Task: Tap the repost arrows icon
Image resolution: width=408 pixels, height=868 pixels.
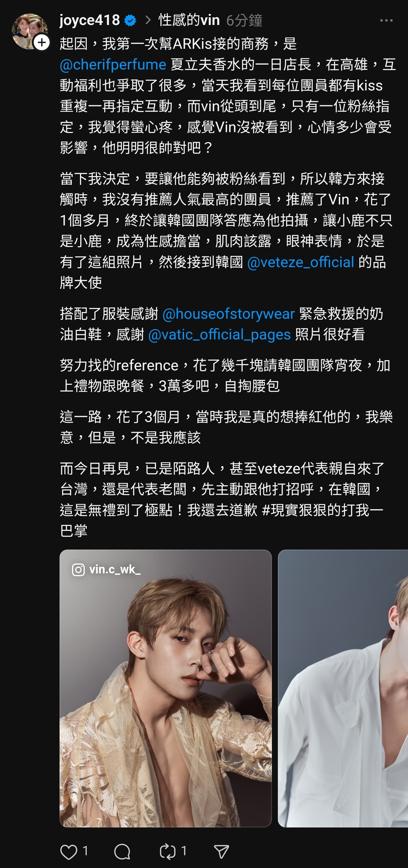Action: (x=168, y=852)
